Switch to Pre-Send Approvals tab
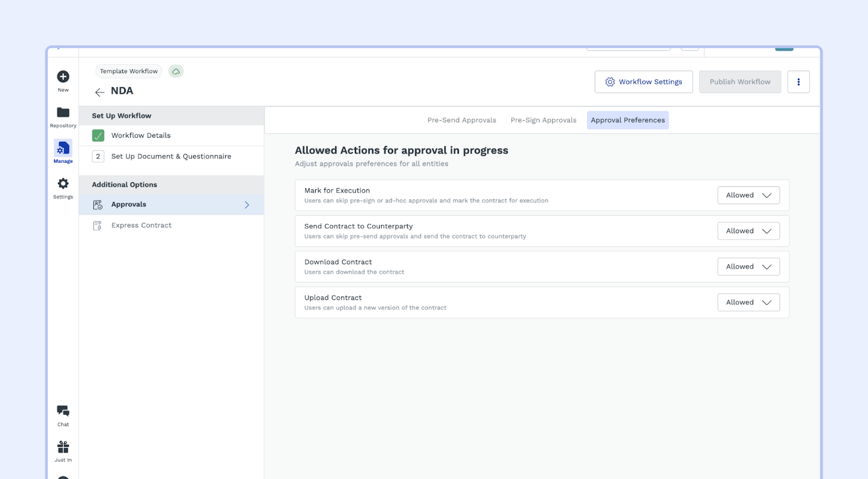 pos(462,120)
